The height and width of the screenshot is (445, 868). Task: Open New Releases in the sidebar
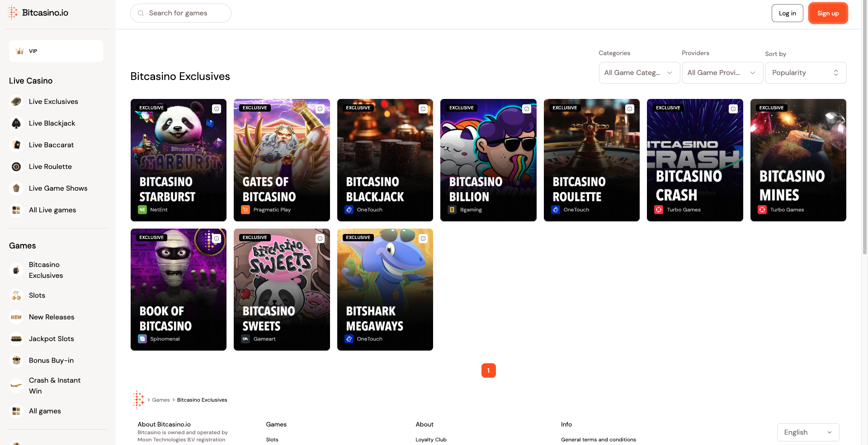(52, 317)
